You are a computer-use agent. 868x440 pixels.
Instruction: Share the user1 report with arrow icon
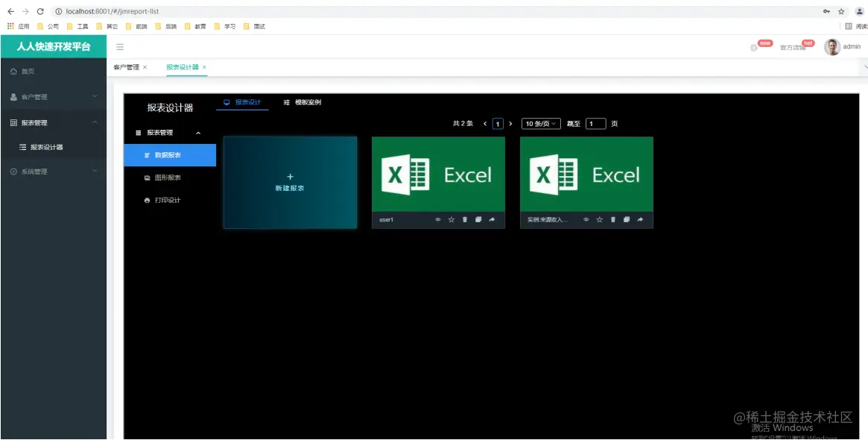click(492, 220)
